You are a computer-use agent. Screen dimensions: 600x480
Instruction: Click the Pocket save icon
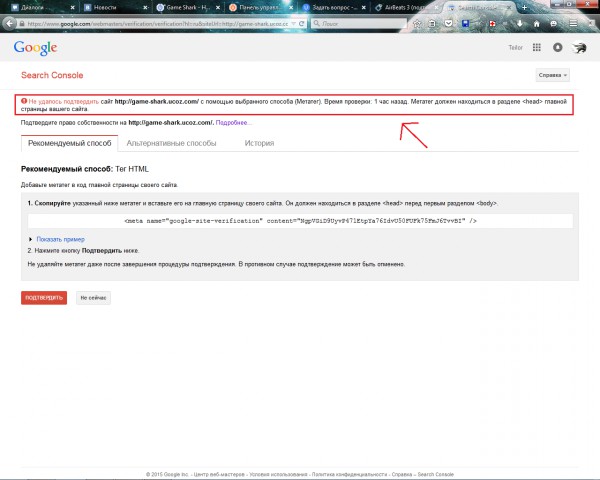[x=448, y=24]
